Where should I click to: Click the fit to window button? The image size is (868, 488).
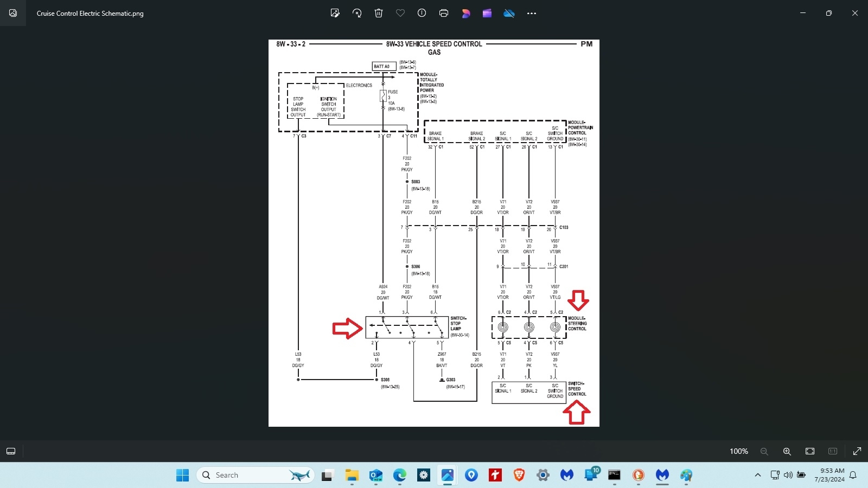click(x=810, y=451)
